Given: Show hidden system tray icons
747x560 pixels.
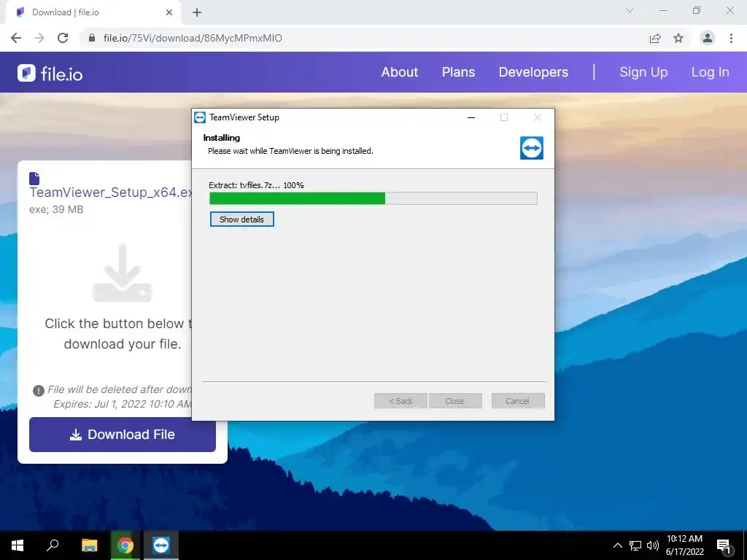Looking at the screenshot, I should [x=617, y=545].
